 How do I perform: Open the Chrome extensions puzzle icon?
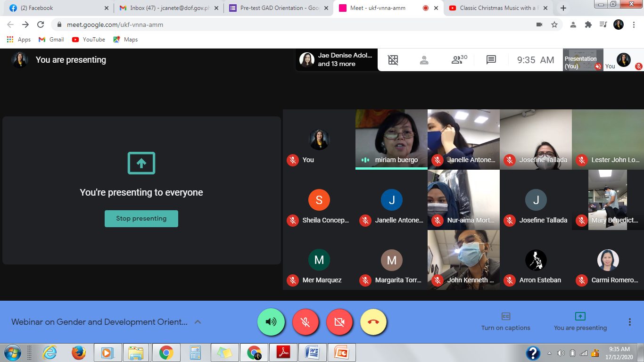coord(588,25)
